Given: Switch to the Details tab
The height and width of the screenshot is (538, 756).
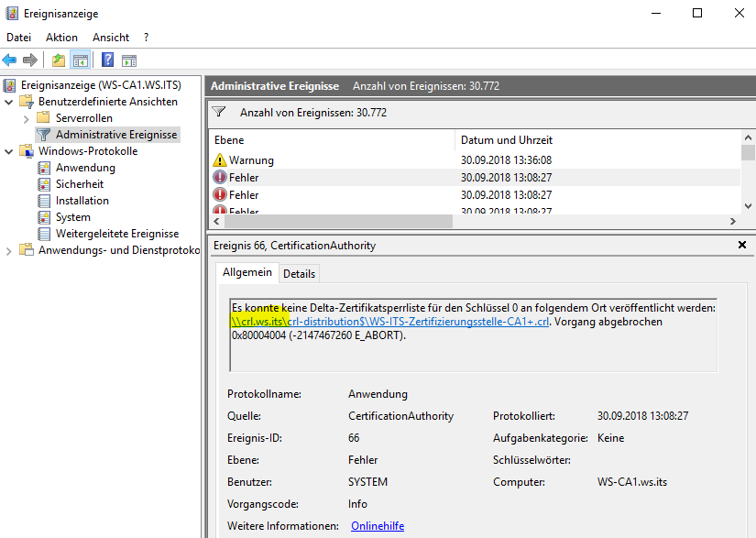Looking at the screenshot, I should pyautogui.click(x=299, y=274).
